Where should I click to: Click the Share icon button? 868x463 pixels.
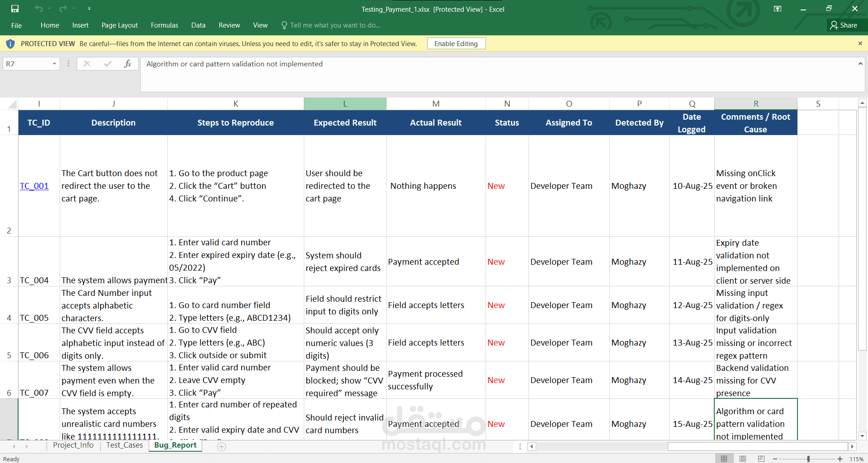point(844,25)
